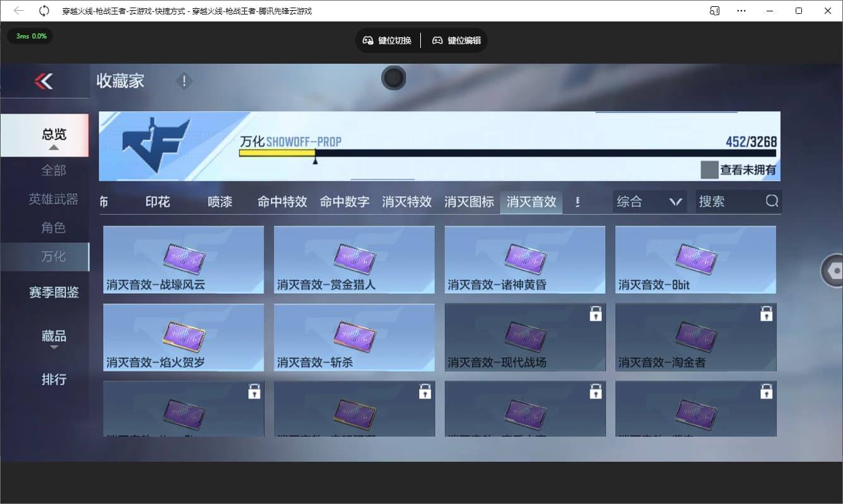Click the exclamation info icon next to 收藏家
The width and height of the screenshot is (843, 504).
184,81
